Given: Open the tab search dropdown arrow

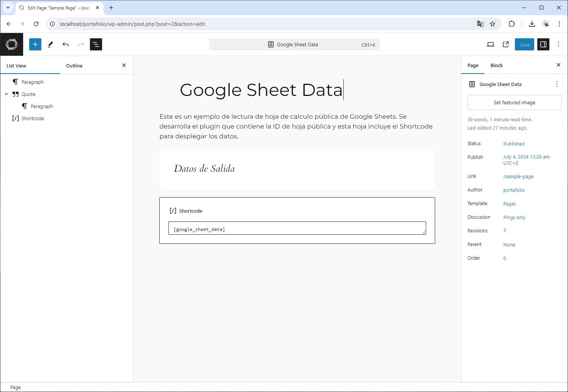Looking at the screenshot, I should click(x=8, y=8).
